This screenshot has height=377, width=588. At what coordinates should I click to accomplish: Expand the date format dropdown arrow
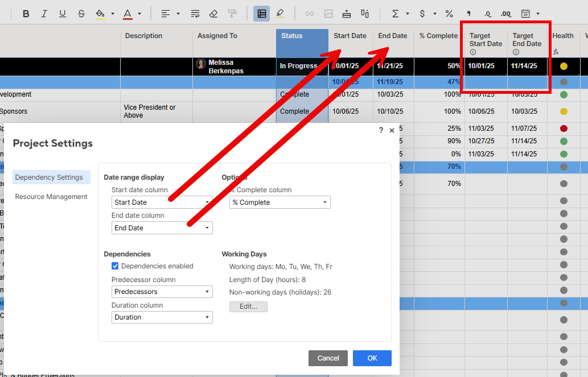tap(538, 14)
